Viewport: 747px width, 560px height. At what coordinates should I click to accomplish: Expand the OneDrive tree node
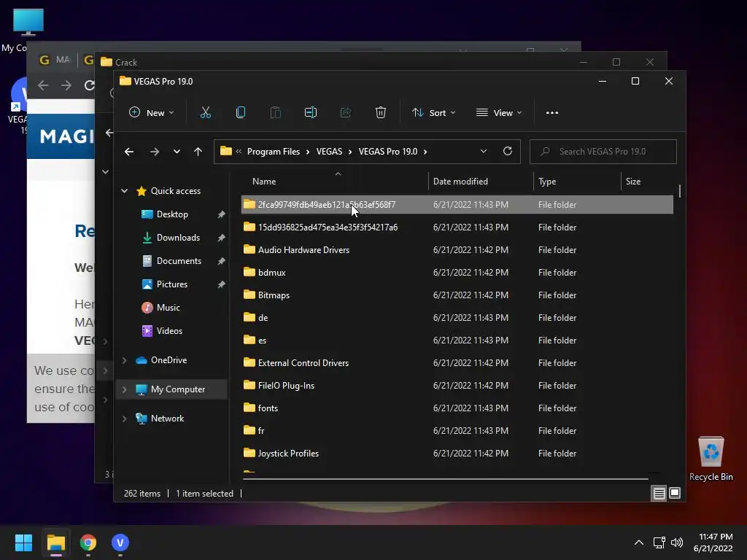(124, 360)
